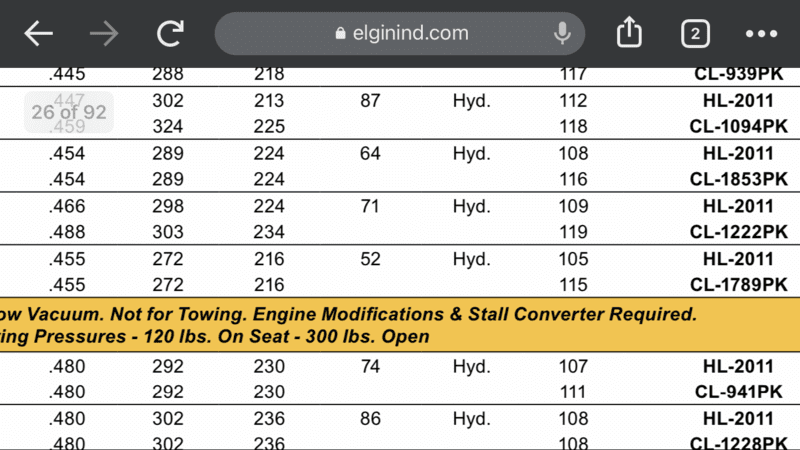Tap part number CL-1222PK
Image resolution: width=800 pixels, height=450 pixels.
pos(737,233)
